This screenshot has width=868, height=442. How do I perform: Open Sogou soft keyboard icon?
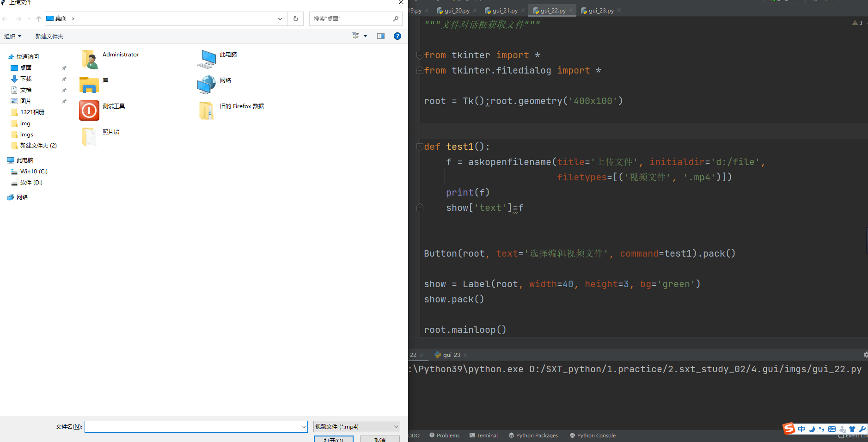[832, 429]
